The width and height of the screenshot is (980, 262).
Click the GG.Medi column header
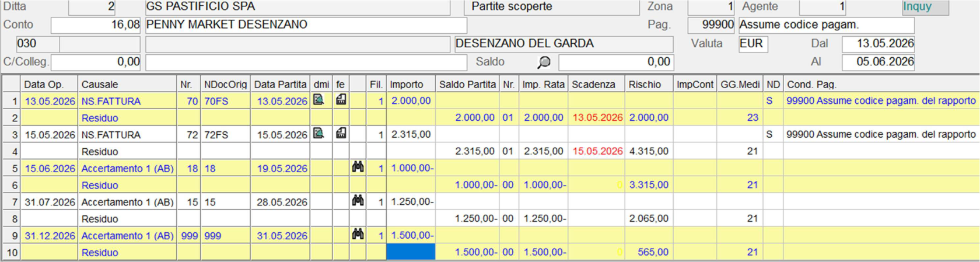pyautogui.click(x=740, y=84)
